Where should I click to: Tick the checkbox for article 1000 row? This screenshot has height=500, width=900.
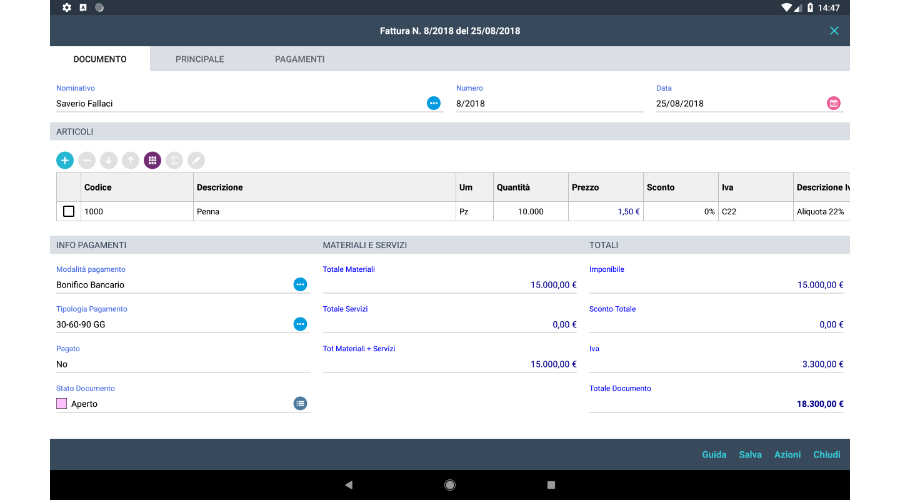pos(69,212)
